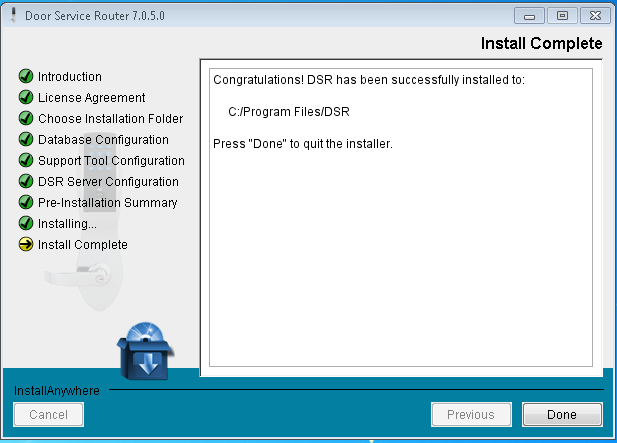
Task: Click the yellow arrow icon beside Install Complete
Action: click(x=26, y=244)
